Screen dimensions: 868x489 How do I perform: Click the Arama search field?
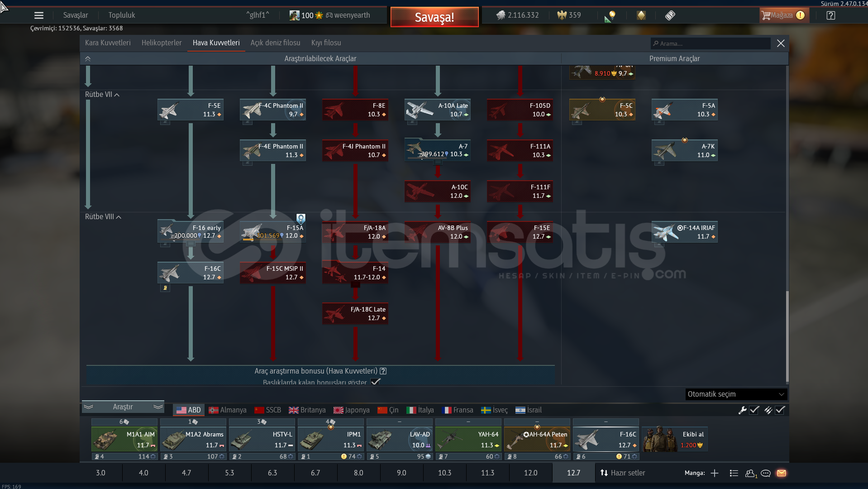(711, 43)
